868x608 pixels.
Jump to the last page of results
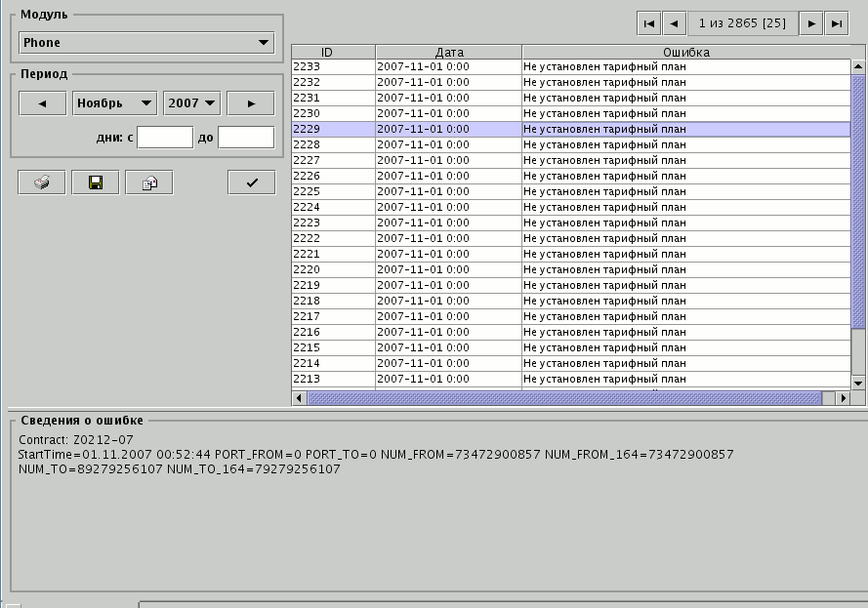836,23
